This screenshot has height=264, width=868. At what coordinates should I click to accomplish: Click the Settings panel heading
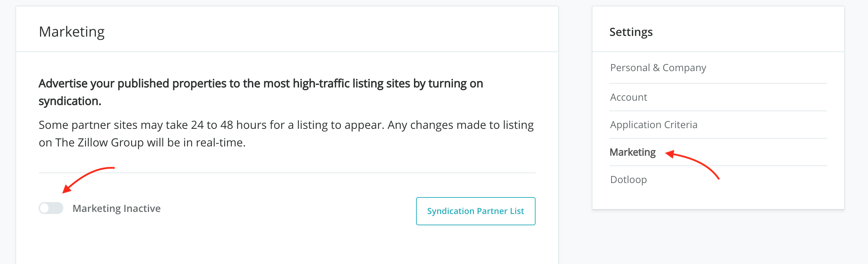point(631,32)
